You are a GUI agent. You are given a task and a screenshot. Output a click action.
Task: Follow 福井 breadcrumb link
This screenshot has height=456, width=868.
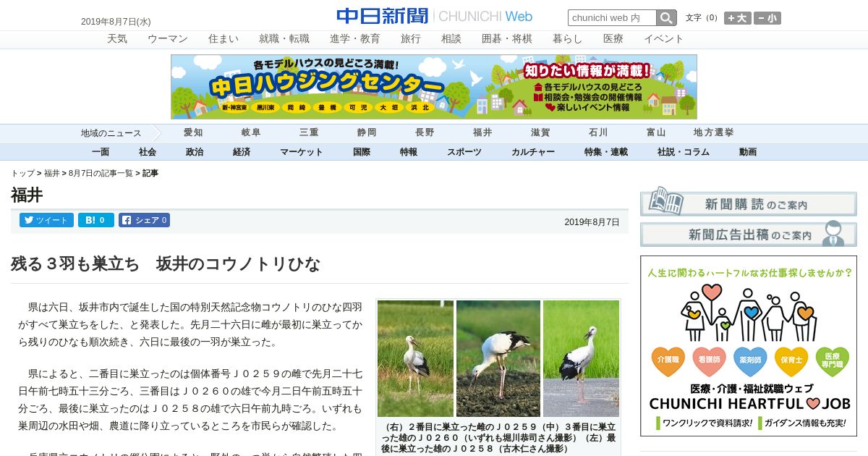pos(52,174)
